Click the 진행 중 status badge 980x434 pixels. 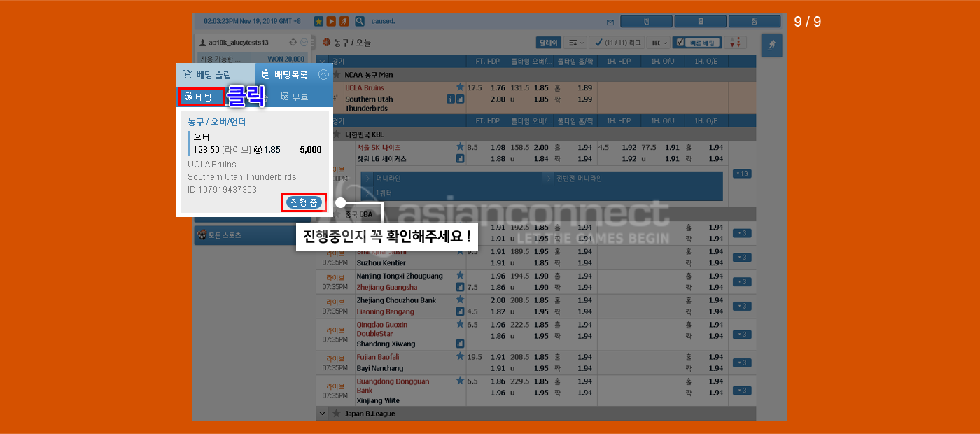point(304,202)
